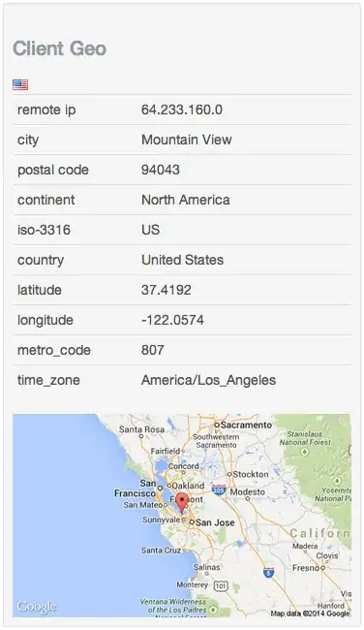364x630 pixels.
Task: Click San Jose label on the map
Action: click(x=215, y=522)
